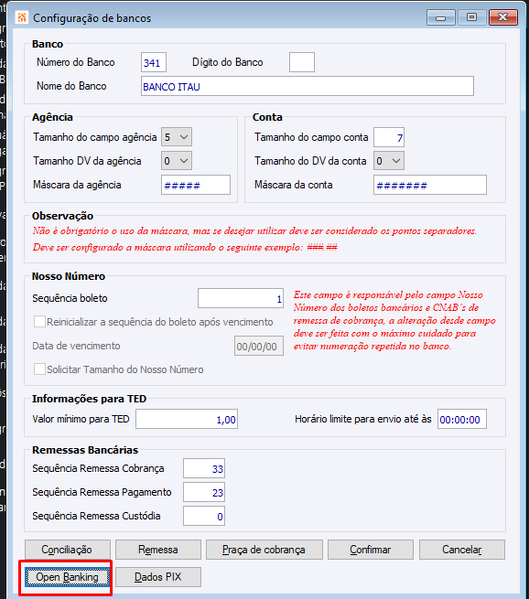This screenshot has width=529, height=599.
Task: Open Tamanho DV da agência dropdown
Action: coord(176,161)
